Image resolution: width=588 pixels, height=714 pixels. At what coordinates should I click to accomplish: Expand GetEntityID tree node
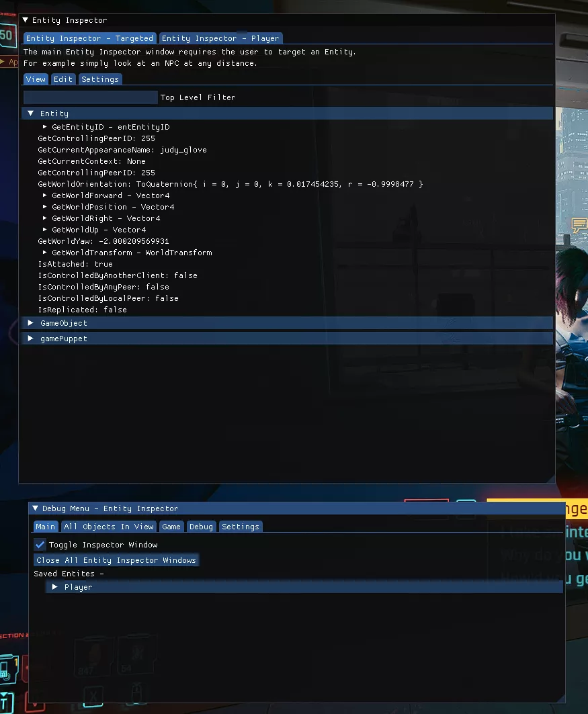point(45,127)
